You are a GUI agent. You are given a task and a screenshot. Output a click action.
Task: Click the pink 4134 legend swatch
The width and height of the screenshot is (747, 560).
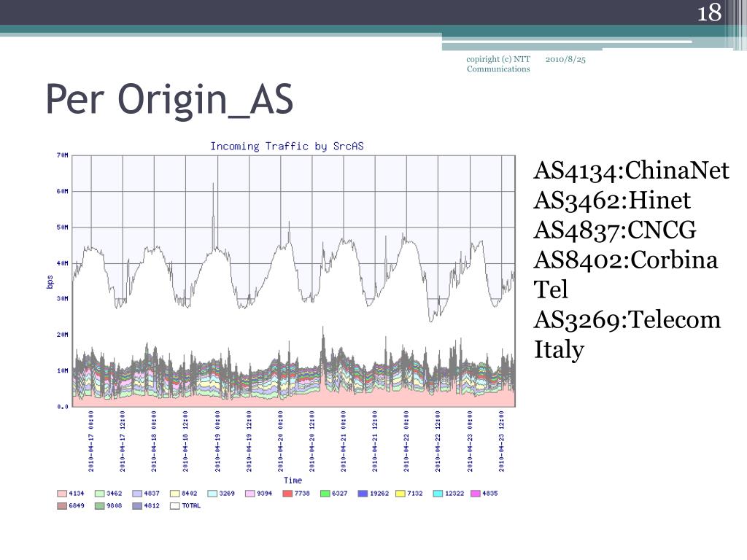tap(61, 494)
